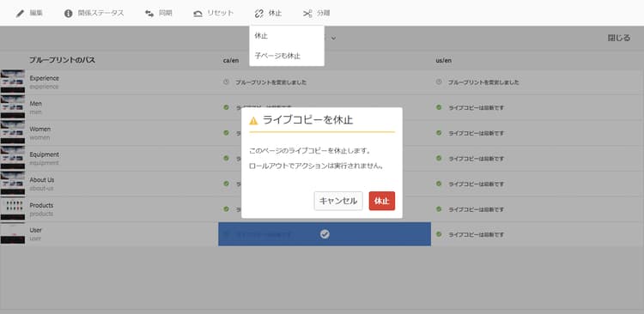Click Equipment's ca/en green check icon

(226, 158)
